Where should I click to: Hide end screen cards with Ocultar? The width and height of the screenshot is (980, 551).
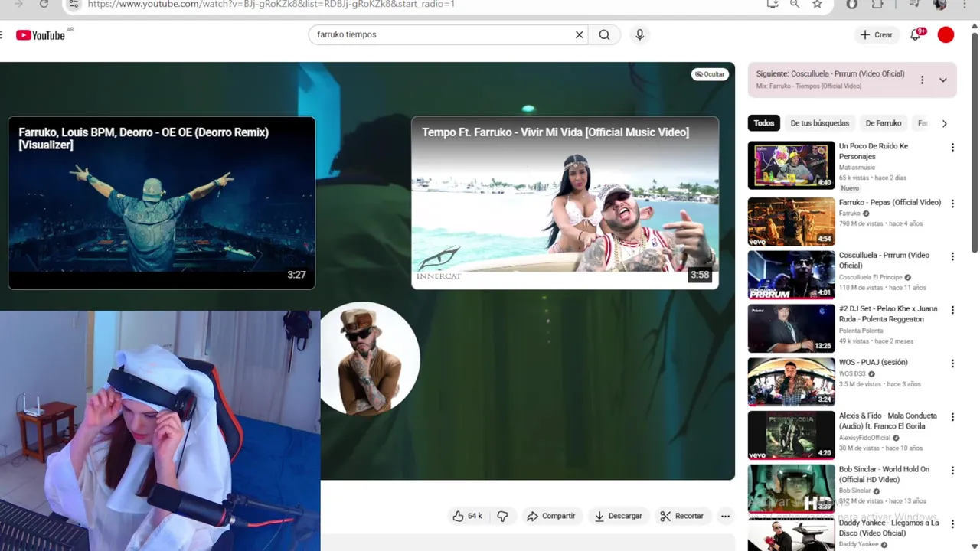(x=709, y=74)
